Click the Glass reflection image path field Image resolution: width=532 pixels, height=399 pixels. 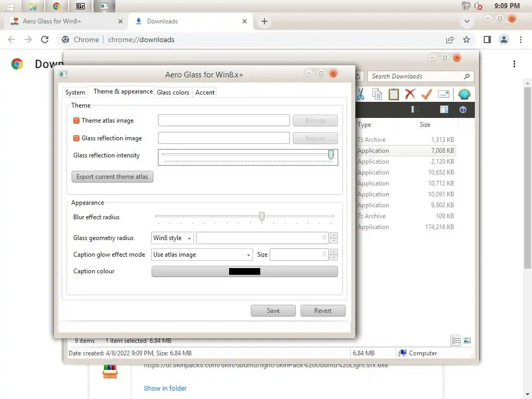point(223,138)
